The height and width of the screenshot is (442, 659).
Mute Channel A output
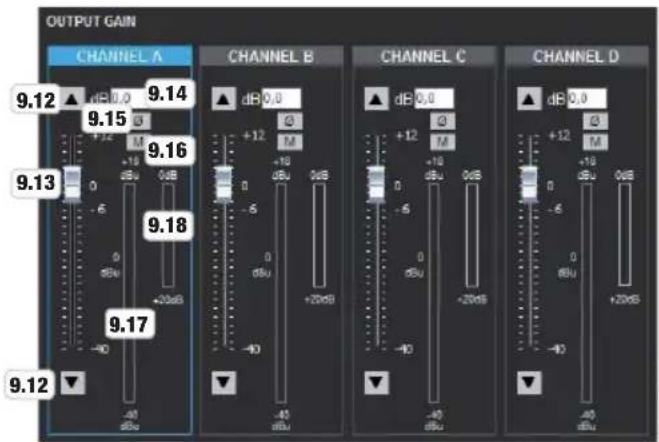point(137,142)
